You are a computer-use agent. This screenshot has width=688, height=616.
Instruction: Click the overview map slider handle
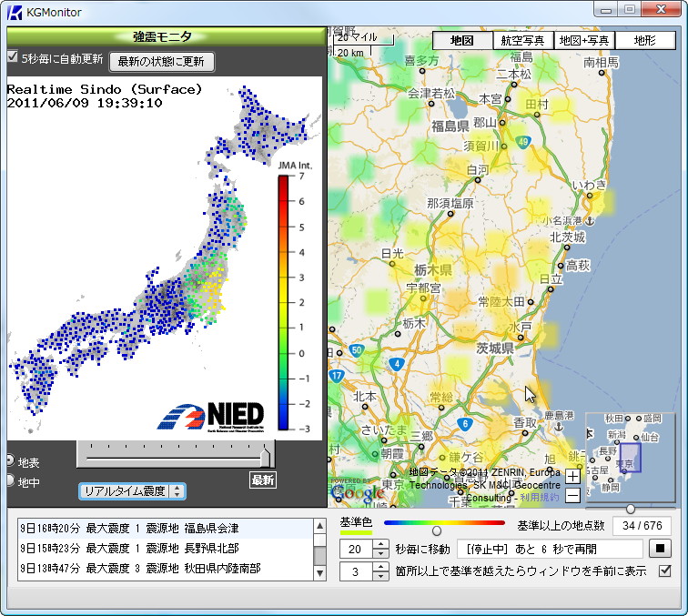631,509
